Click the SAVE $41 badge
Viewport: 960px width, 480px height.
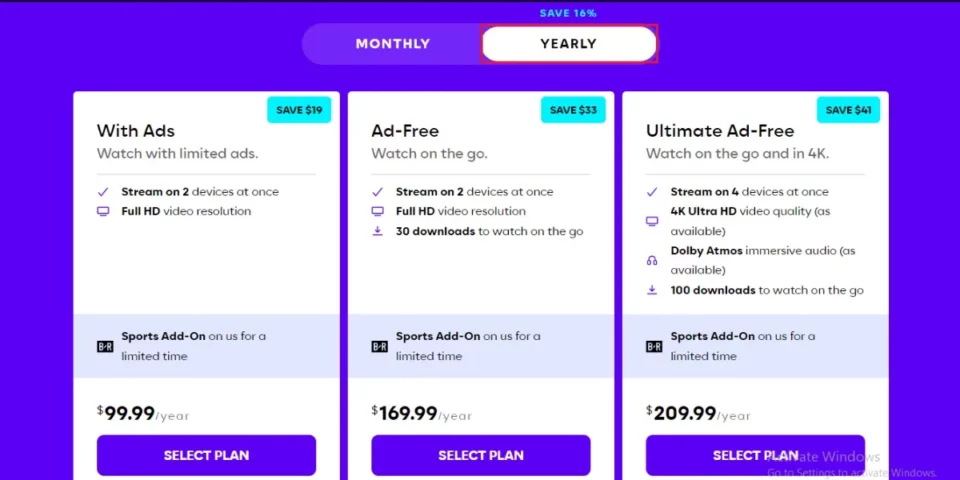tap(848, 110)
